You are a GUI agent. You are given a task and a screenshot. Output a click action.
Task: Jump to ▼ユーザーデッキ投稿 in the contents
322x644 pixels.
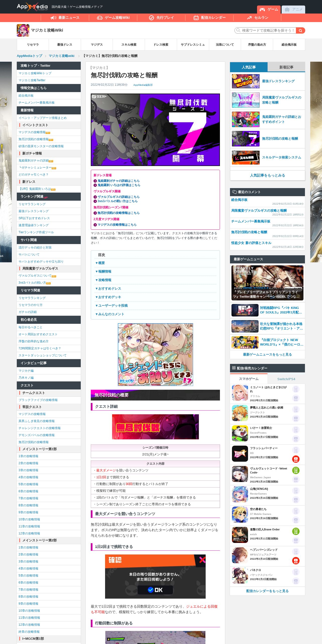coord(111,305)
